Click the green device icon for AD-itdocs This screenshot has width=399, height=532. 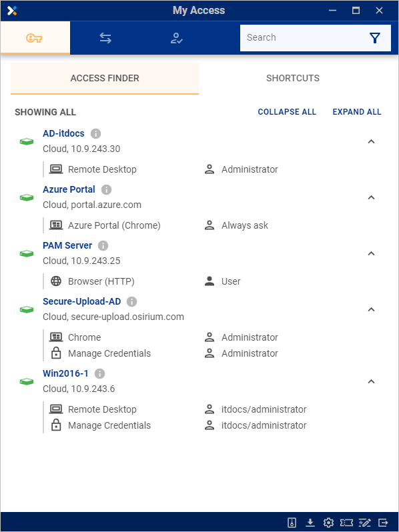pyautogui.click(x=27, y=141)
